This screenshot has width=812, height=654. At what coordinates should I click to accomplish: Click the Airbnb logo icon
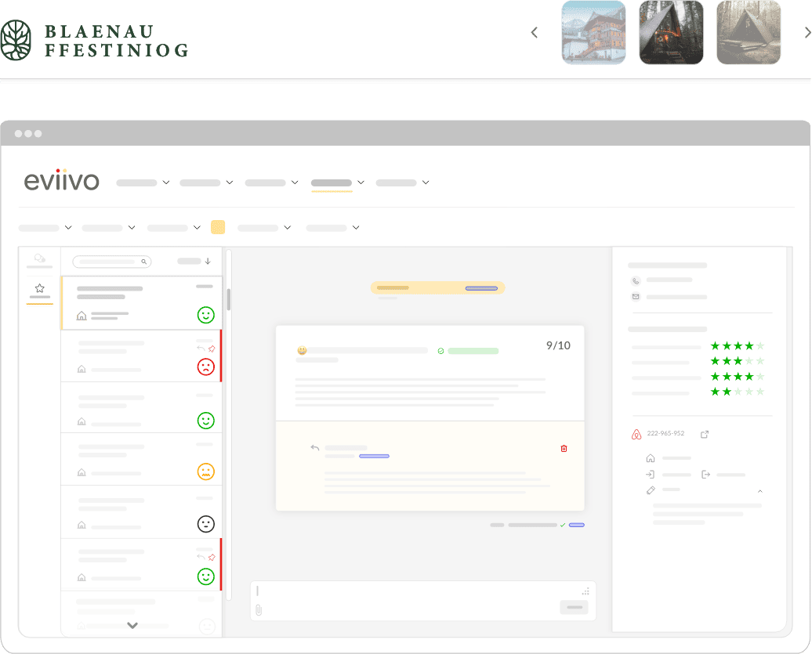point(636,434)
